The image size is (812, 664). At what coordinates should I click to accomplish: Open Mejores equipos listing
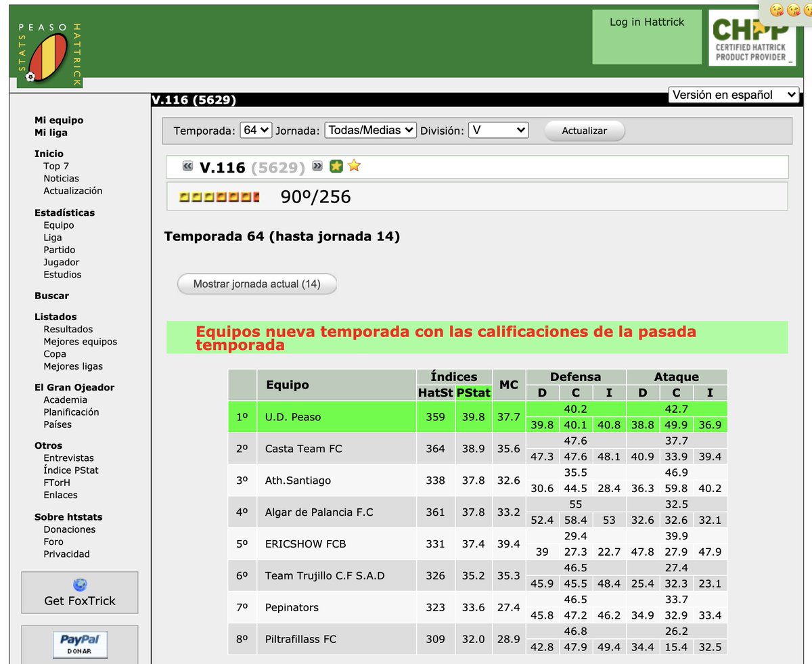81,342
